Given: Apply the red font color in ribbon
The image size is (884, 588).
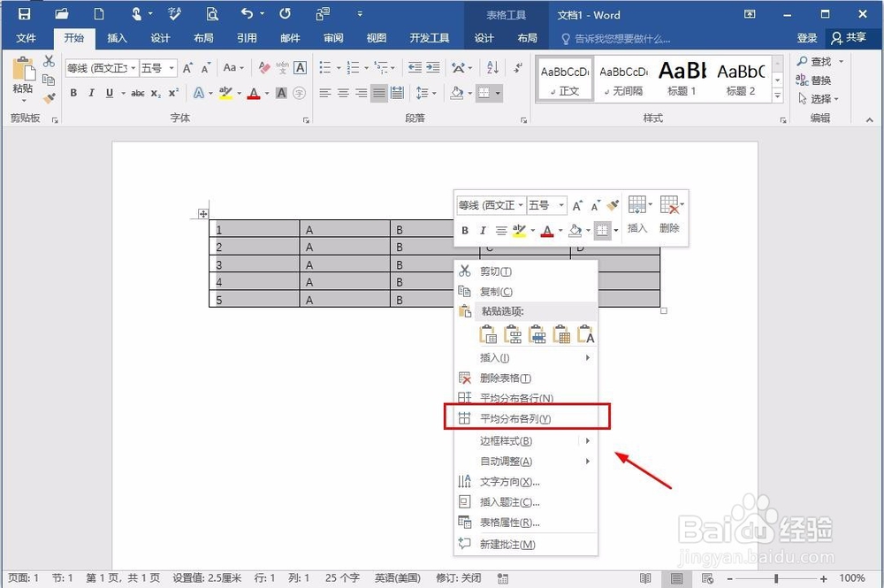Looking at the screenshot, I should pos(254,93).
